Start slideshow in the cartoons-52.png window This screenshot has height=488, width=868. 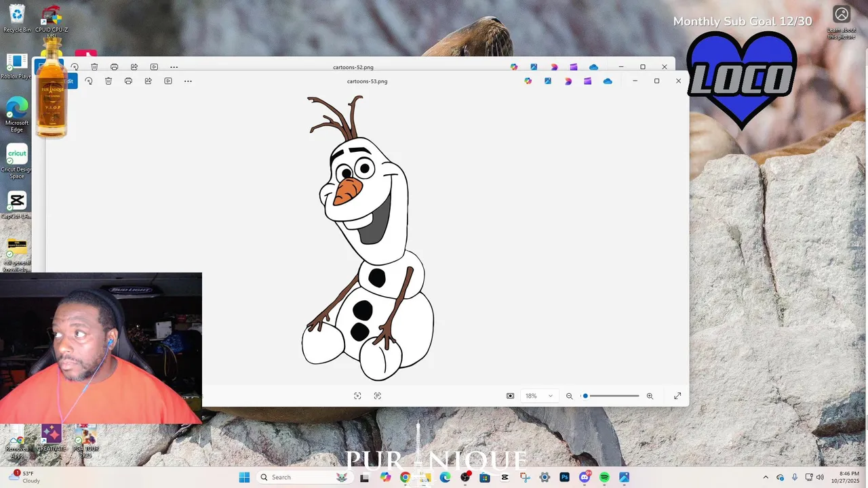pos(154,67)
